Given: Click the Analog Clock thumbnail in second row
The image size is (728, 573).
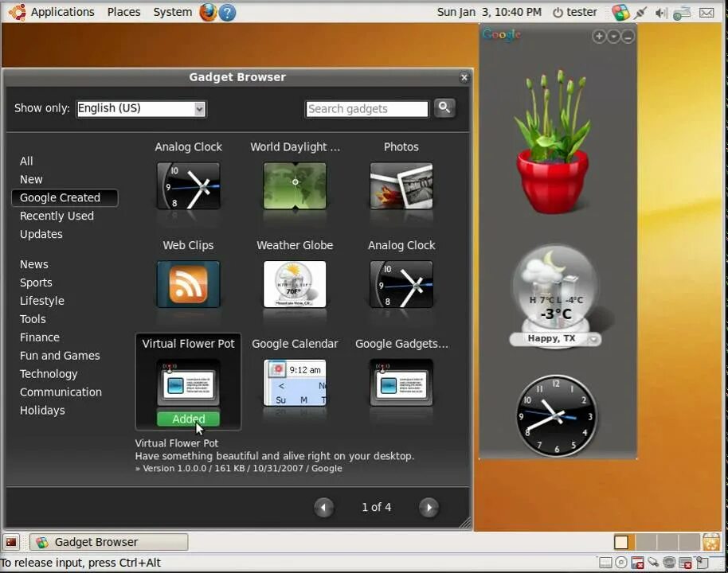Looking at the screenshot, I should (401, 284).
